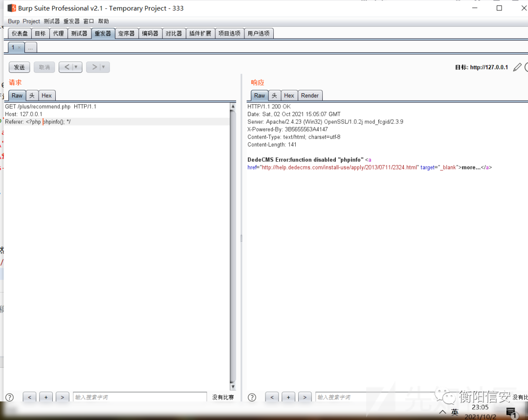Open the 窗口 menu

click(x=88, y=21)
